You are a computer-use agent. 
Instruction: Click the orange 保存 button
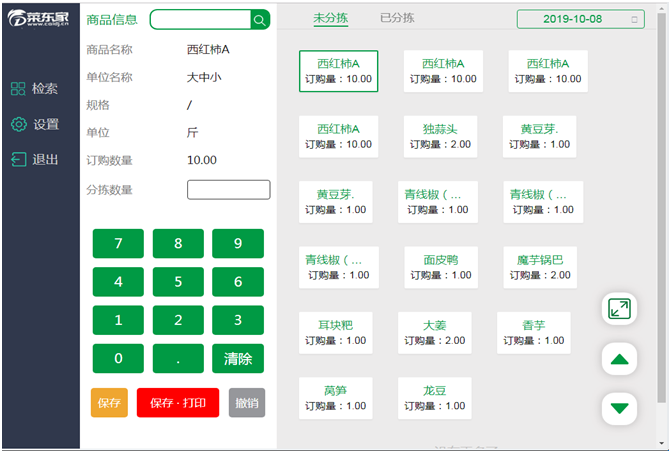click(109, 403)
